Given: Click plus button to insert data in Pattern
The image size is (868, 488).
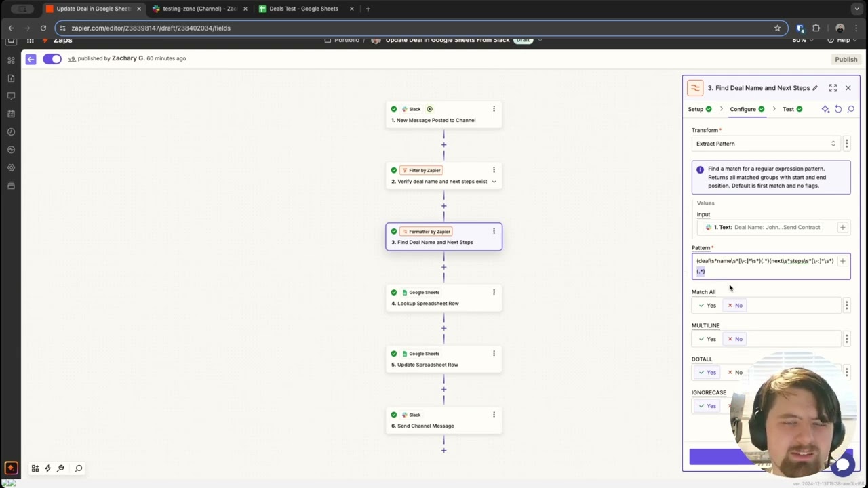Looking at the screenshot, I should (843, 261).
